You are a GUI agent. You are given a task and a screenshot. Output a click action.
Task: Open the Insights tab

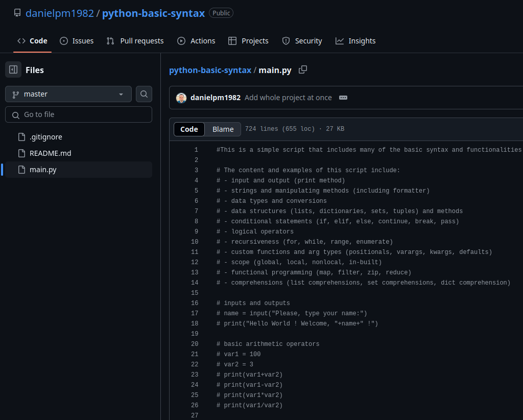coord(355,41)
